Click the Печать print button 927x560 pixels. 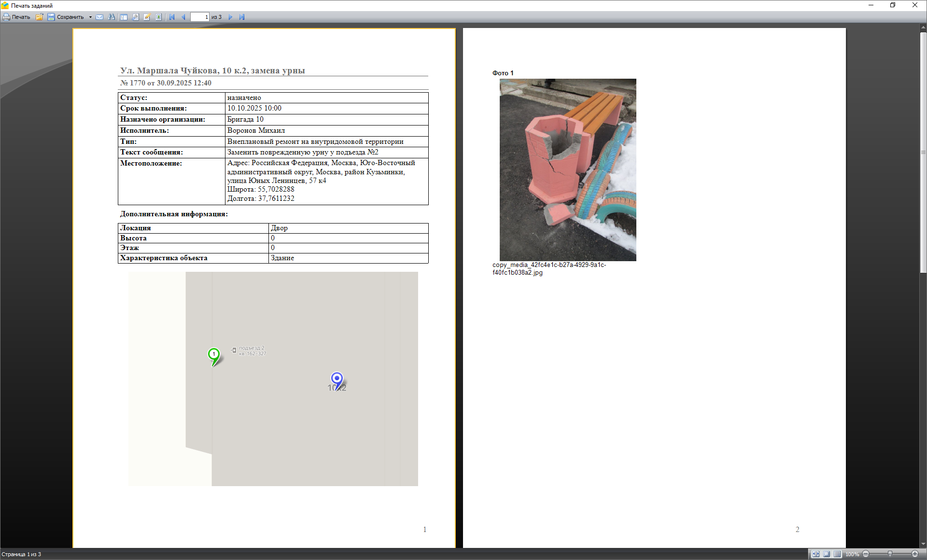click(x=16, y=17)
